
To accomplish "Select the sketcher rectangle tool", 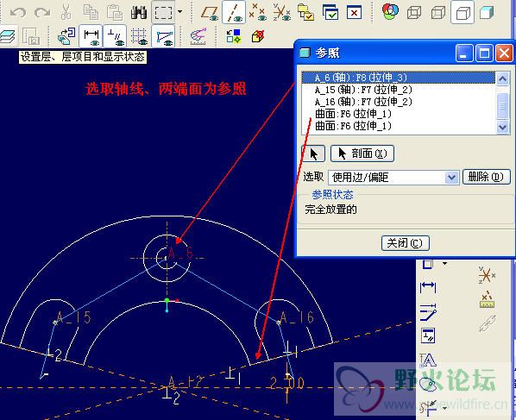I will 427,263.
